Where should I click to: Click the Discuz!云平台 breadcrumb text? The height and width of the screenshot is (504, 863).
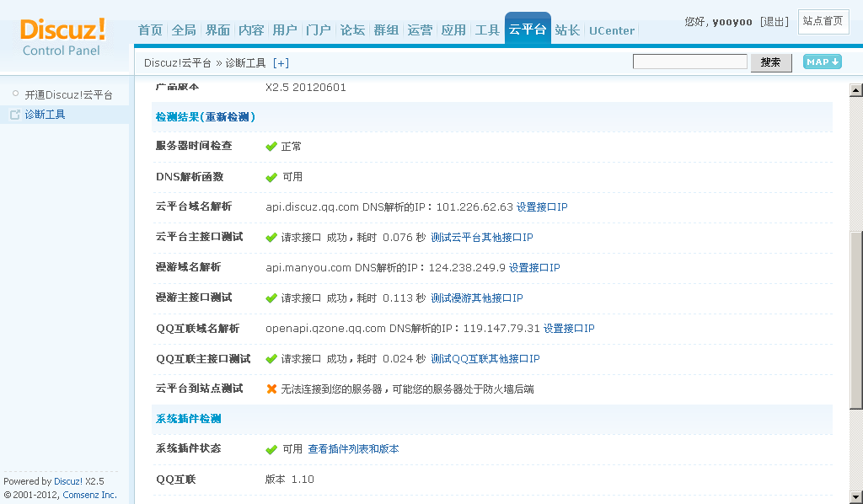pos(178,63)
